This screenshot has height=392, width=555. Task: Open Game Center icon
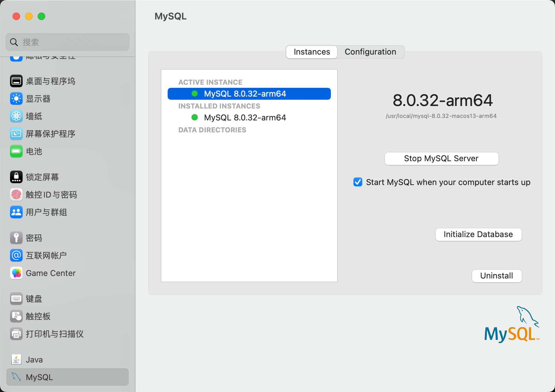click(x=16, y=273)
